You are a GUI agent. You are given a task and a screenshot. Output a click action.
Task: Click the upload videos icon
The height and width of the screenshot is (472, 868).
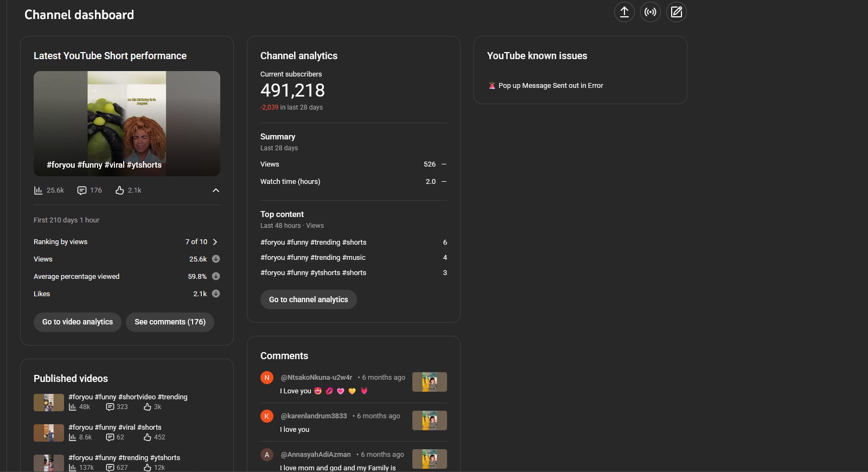pos(624,12)
